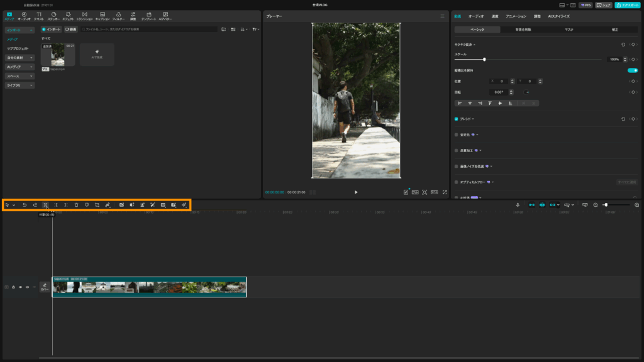Screen dimensions: 644x362
Task: Open the テキスト text section in top toolbar
Action: pos(39,16)
